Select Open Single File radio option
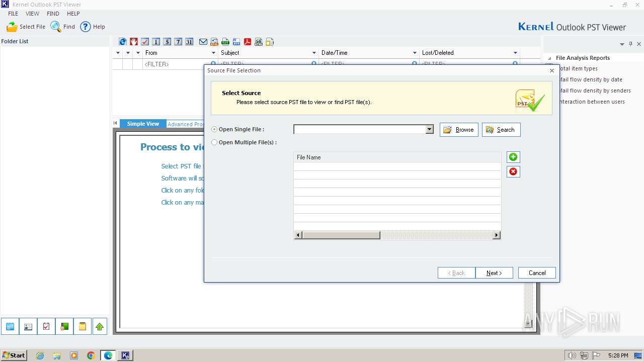Viewport: 644px width, 362px height. [215, 129]
